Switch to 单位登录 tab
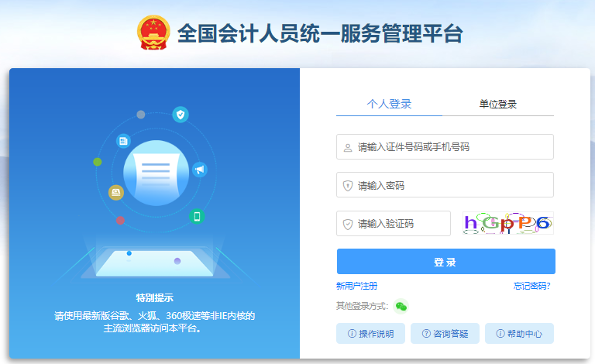The height and width of the screenshot is (364, 595). (498, 104)
